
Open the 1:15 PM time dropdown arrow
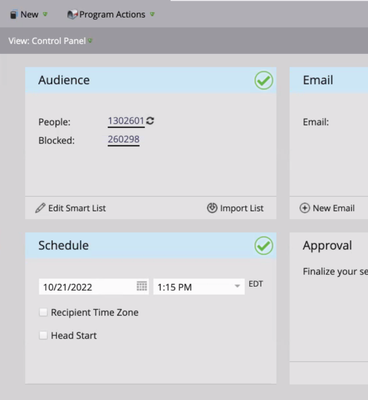[237, 286]
